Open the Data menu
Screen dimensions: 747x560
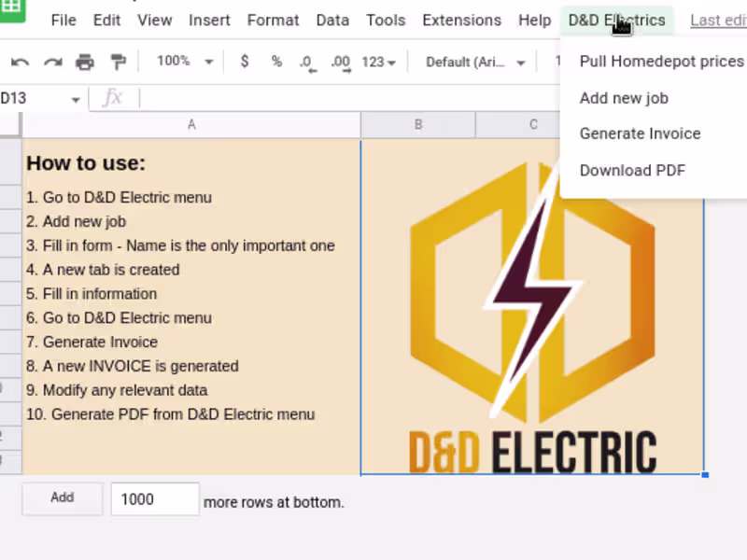click(332, 20)
